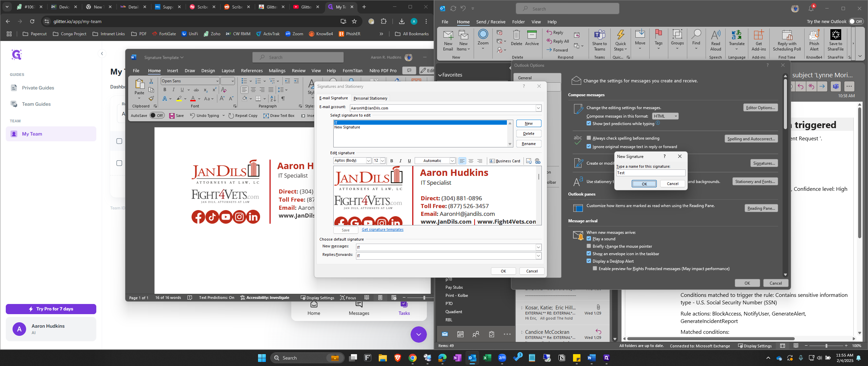Open Folder tab in Outlook
Viewport: 868px width, 366px height.
coord(518,22)
